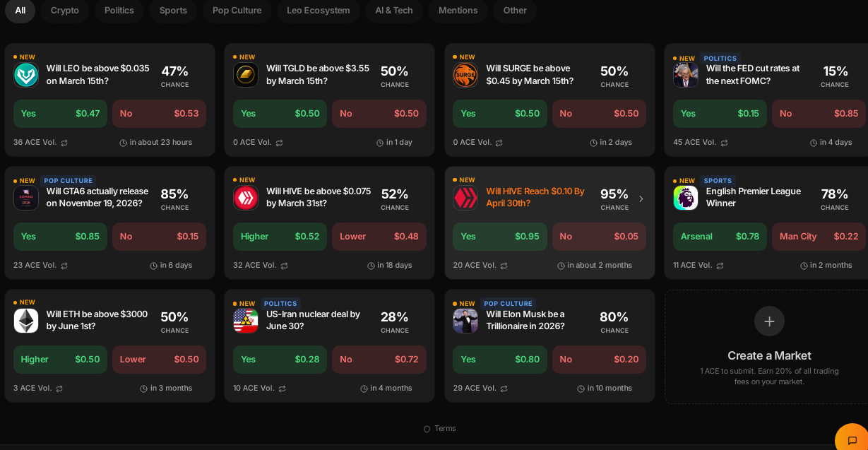The width and height of the screenshot is (868, 450).
Task: Click the SURGE market logo icon
Action: pos(465,75)
